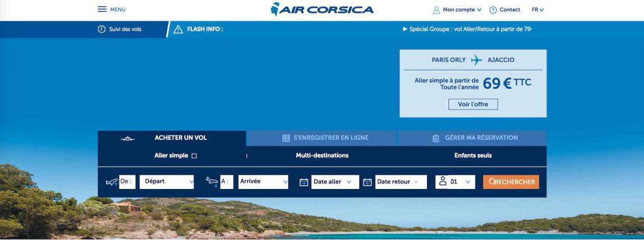
Task: Open the Arrivée airport dropdown
Action: click(x=264, y=182)
